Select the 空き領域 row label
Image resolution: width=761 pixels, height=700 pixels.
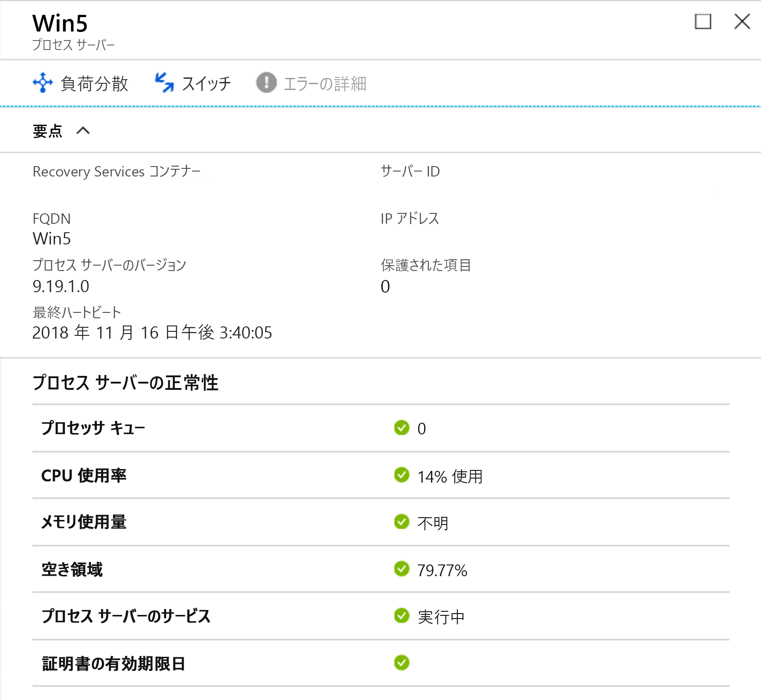(x=72, y=569)
